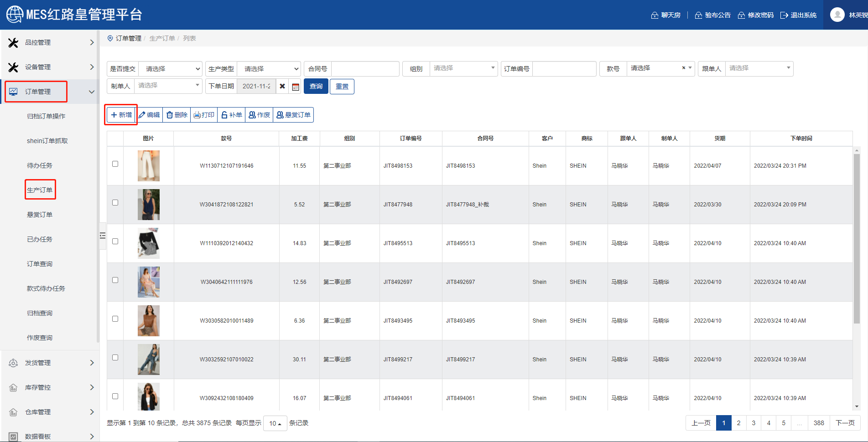
Task: Click the 编辑 pencil toolbar button
Action: [149, 115]
